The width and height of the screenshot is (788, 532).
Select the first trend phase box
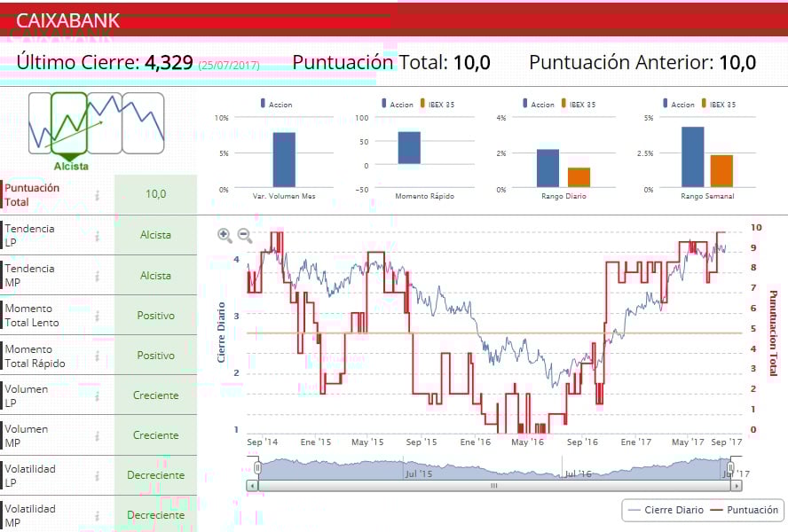[x=40, y=123]
